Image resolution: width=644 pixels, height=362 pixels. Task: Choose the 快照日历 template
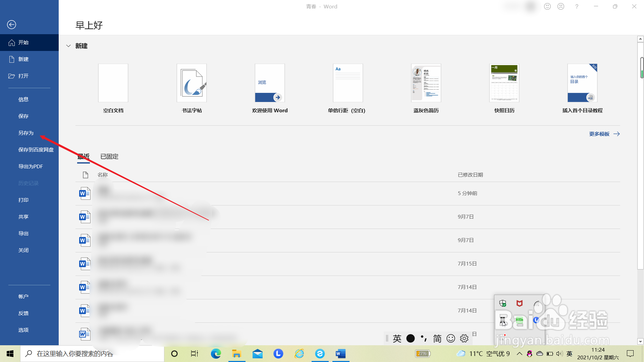click(x=504, y=83)
